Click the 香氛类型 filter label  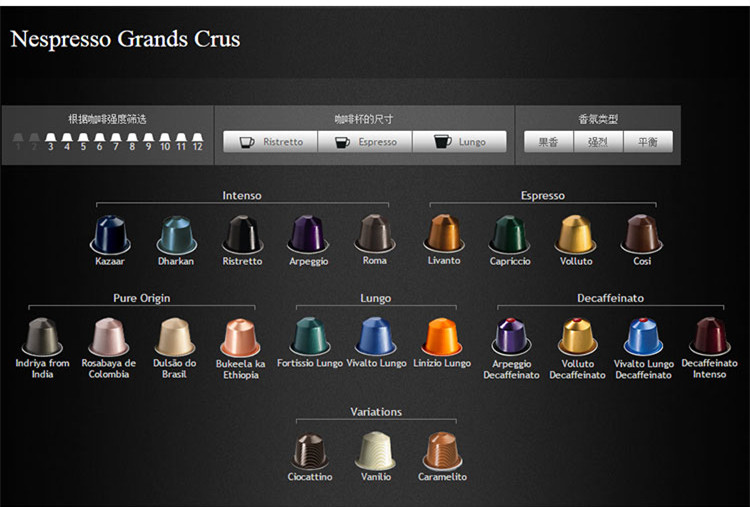pos(598,119)
